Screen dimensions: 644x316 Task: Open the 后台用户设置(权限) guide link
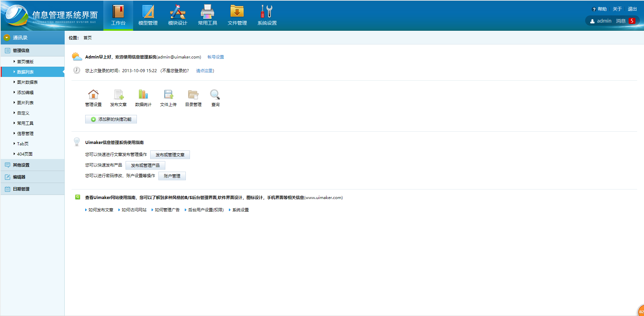pos(206,210)
